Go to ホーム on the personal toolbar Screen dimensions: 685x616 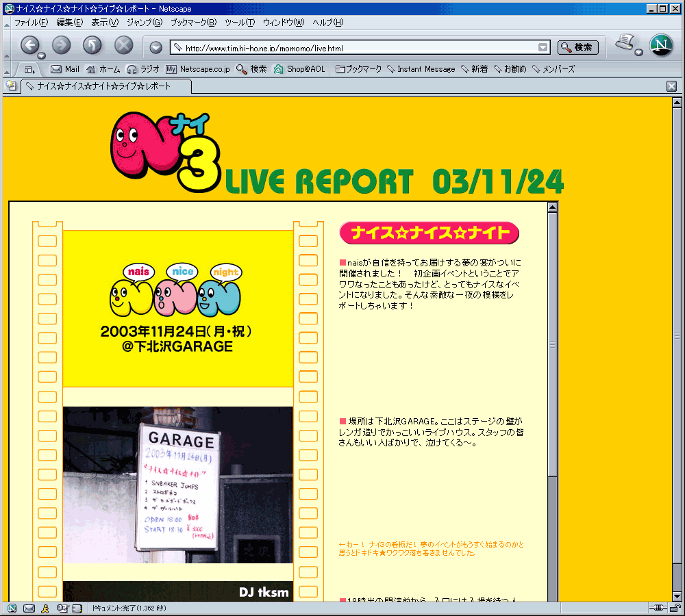(103, 69)
